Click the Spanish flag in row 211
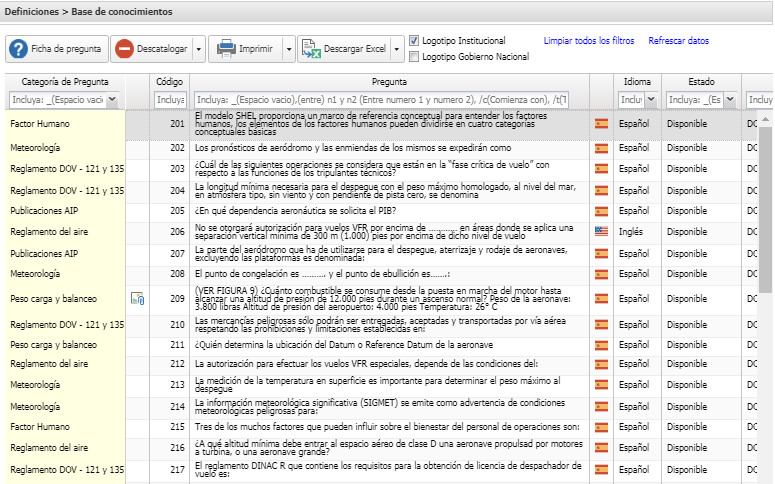 (601, 345)
